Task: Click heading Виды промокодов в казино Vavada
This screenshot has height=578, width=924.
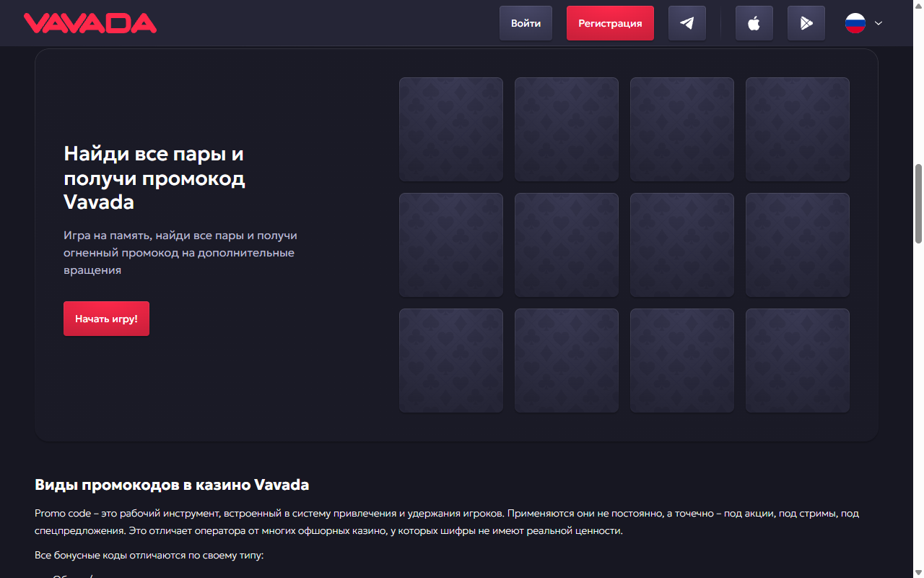Action: click(x=172, y=485)
